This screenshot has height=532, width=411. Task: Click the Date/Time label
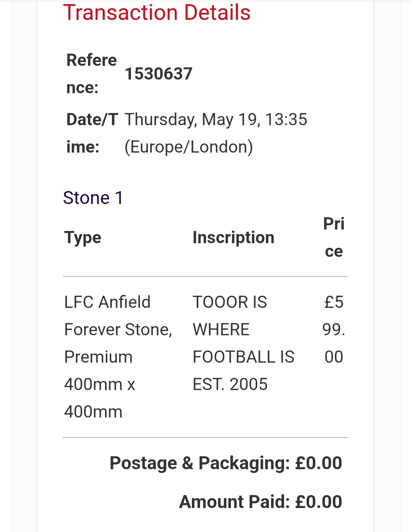coord(92,133)
